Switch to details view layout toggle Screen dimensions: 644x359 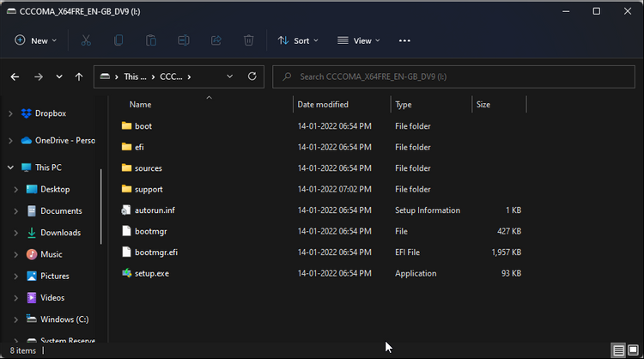coord(618,350)
